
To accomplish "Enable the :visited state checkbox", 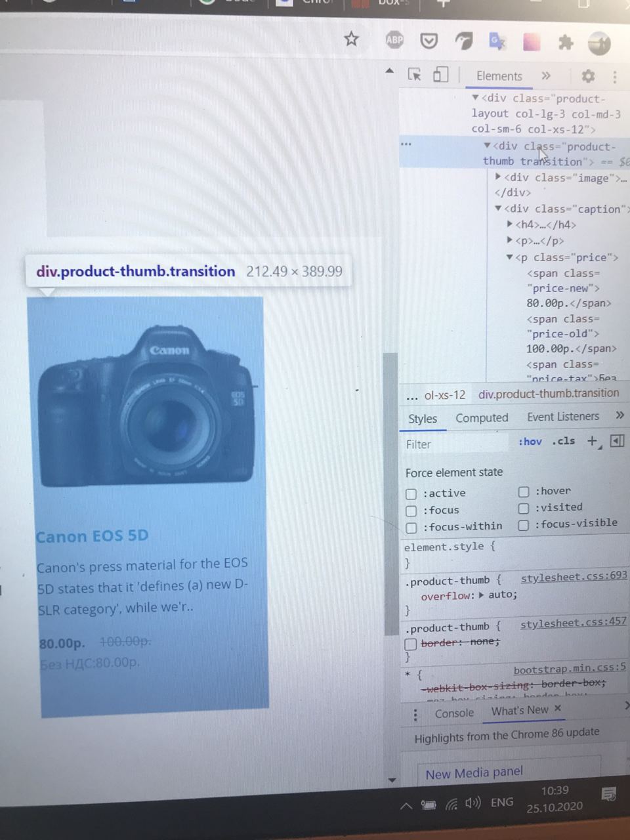I will pyautogui.click(x=524, y=509).
